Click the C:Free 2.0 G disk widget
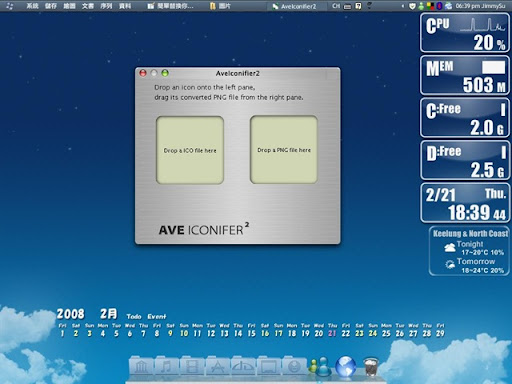 tap(465, 118)
